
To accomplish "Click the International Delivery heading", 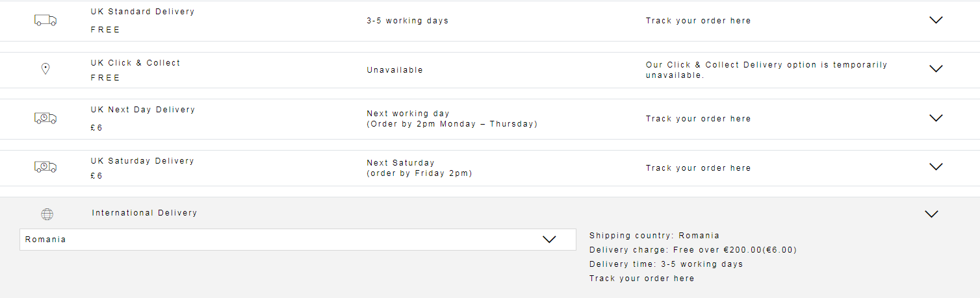I will (x=144, y=213).
